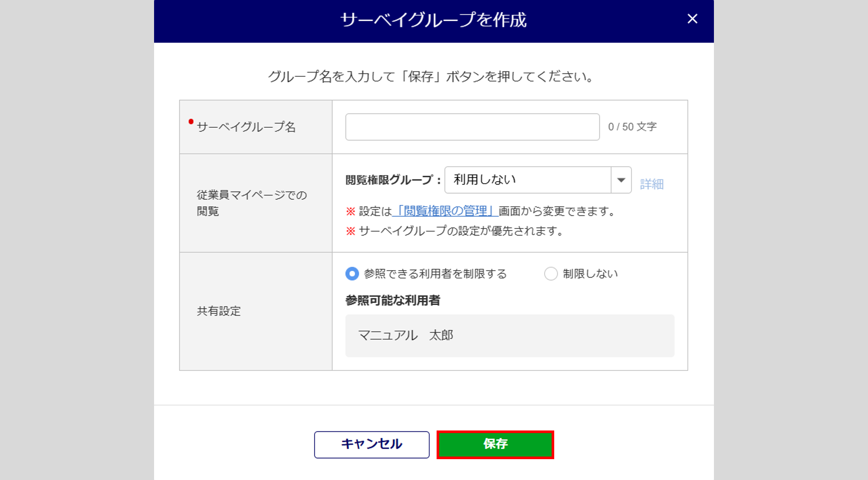Click the サーベイグループ名 field label
This screenshot has height=480, width=868.
(246, 127)
